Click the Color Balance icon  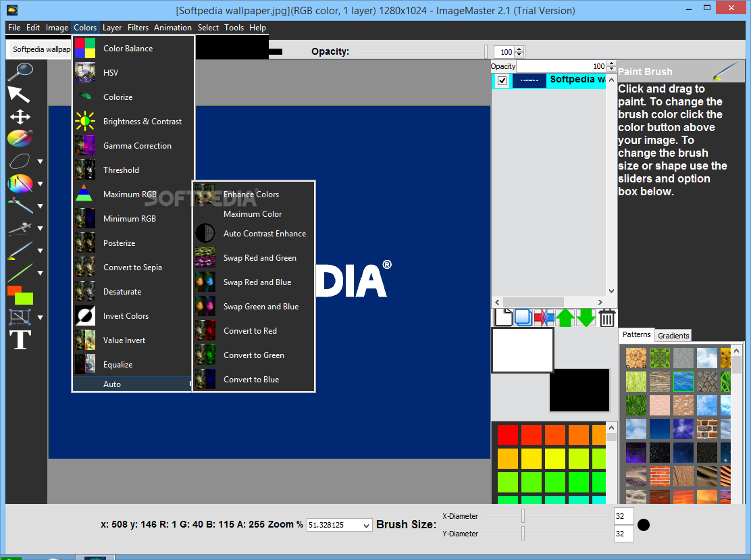[85, 49]
